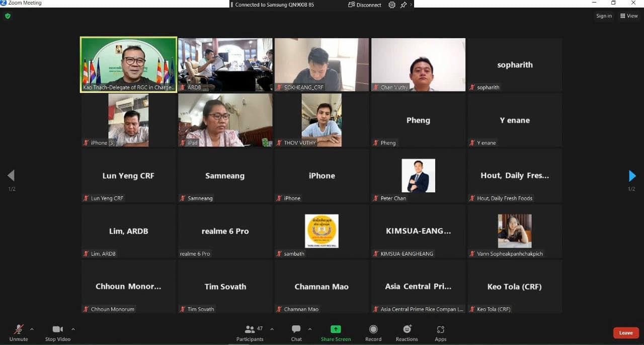Leave the meeting
The width and height of the screenshot is (644, 345).
click(626, 333)
